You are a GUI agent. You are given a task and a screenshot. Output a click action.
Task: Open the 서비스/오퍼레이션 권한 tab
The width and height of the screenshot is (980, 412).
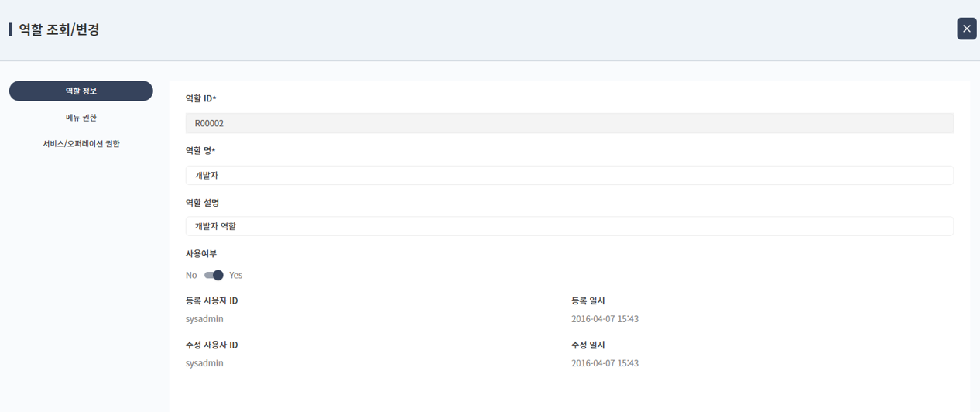coord(81,144)
